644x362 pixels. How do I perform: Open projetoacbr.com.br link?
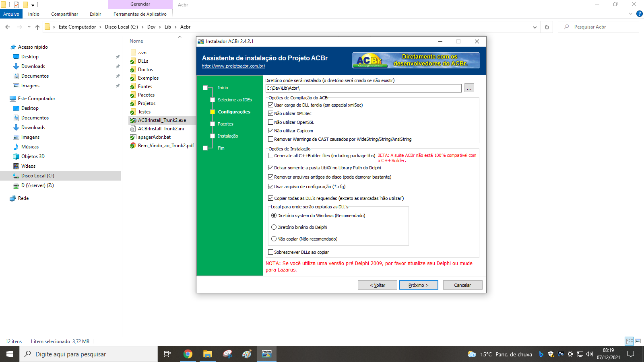(233, 66)
